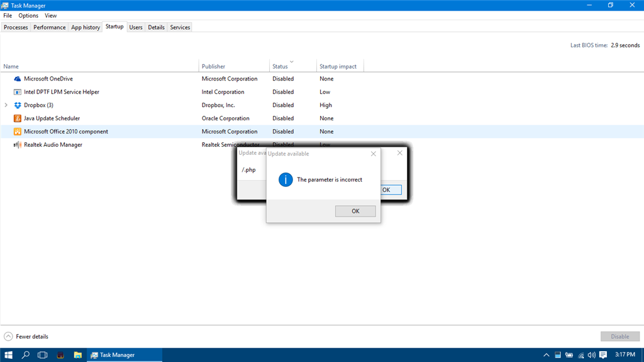Click the Microsoft OneDrive cloud icon
Viewport: 644px width, 362px height.
point(17,79)
